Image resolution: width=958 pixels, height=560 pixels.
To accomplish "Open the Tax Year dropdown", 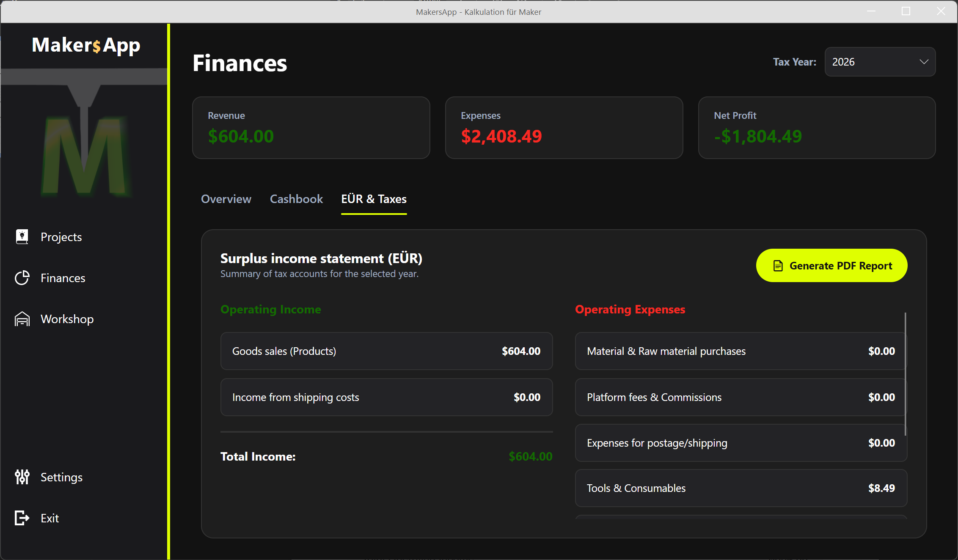I will point(879,62).
